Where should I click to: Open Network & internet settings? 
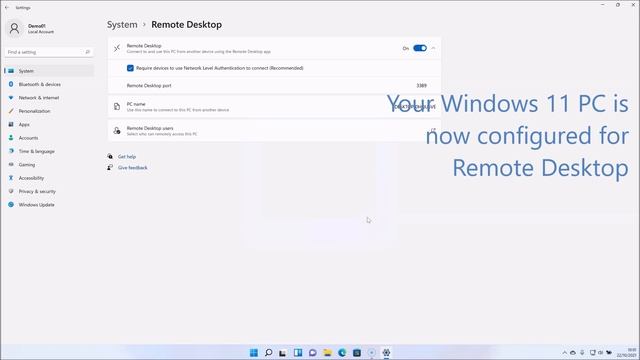[49, 98]
